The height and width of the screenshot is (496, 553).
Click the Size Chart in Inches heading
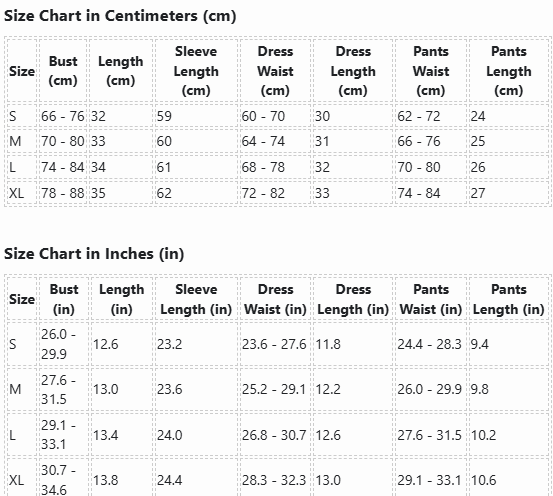pyautogui.click(x=94, y=254)
